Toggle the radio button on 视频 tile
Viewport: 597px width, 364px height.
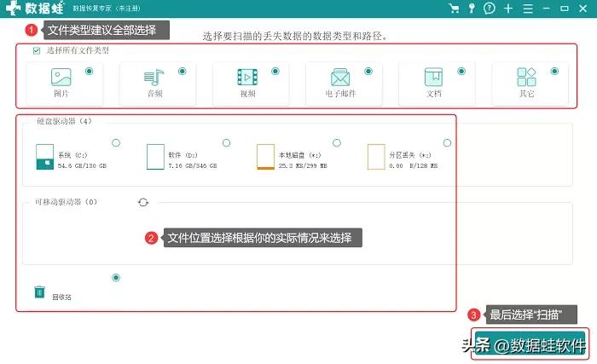275,72
